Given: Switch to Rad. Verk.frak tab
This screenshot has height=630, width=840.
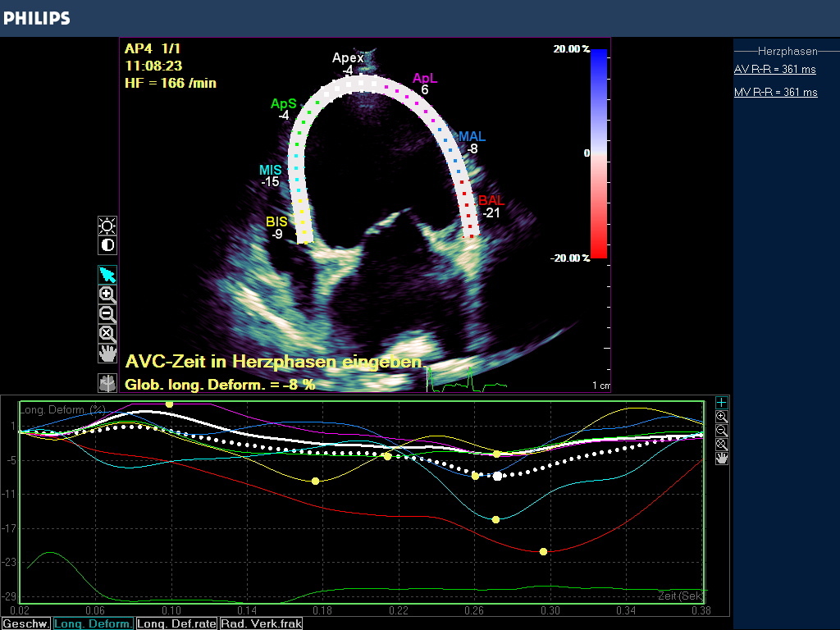Looking at the screenshot, I should click(261, 623).
